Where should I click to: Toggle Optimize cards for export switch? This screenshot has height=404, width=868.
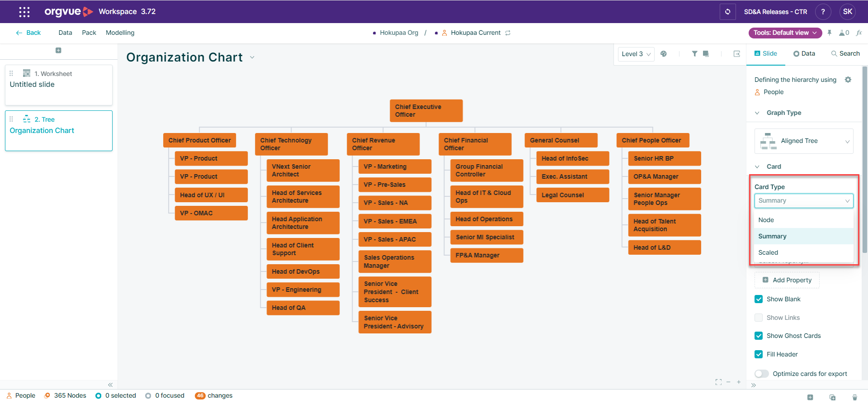pos(761,374)
